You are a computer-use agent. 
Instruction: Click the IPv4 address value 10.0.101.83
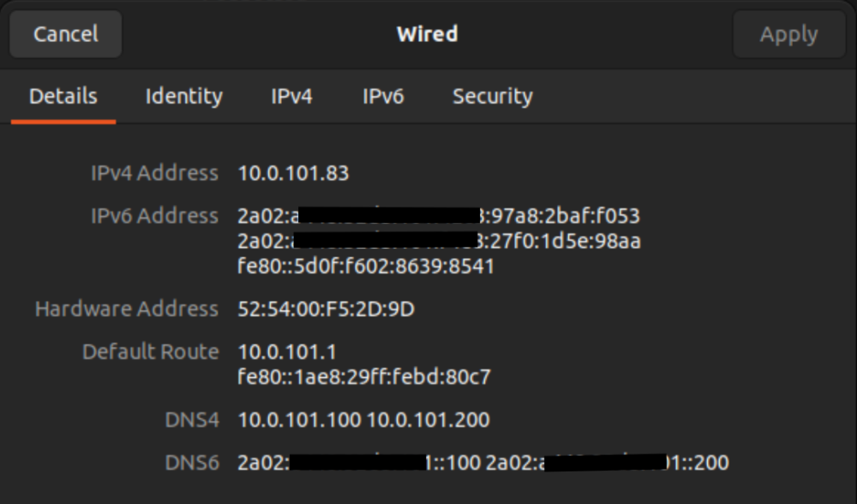point(293,173)
